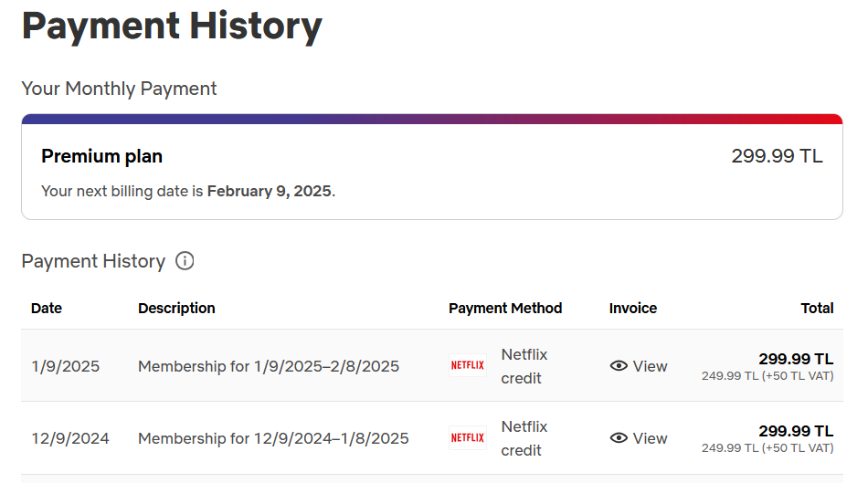Click the eye icon for the 1/9/2025 invoice
The height and width of the screenshot is (483, 868).
click(619, 366)
